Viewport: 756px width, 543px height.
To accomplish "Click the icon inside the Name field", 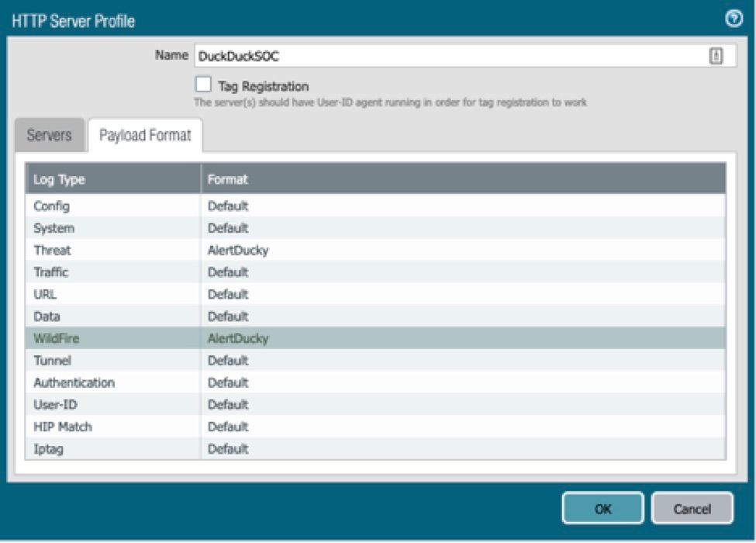I will coord(716,56).
